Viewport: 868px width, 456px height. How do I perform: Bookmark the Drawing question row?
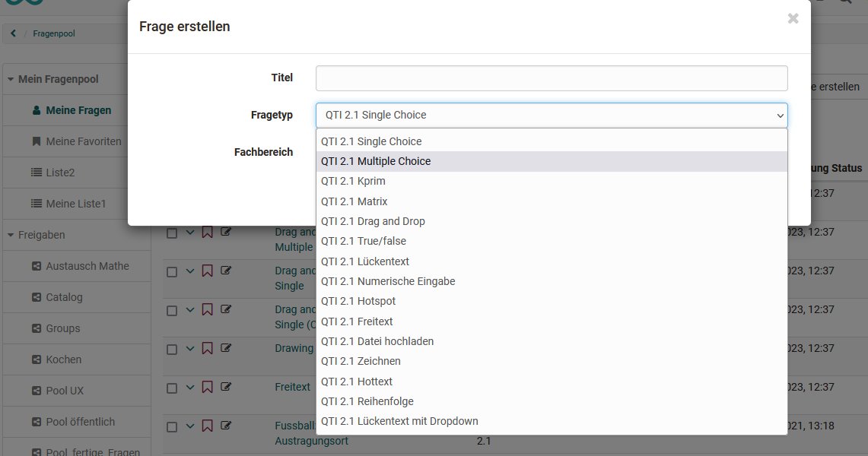tap(207, 349)
